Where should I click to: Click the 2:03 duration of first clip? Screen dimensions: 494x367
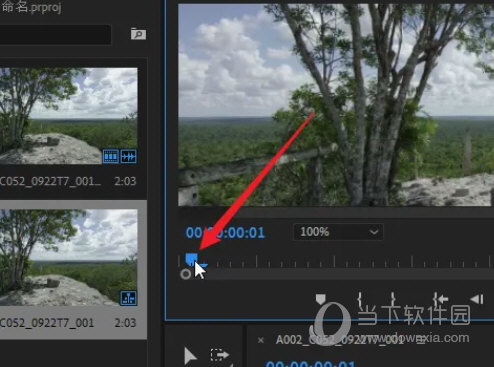point(125,181)
